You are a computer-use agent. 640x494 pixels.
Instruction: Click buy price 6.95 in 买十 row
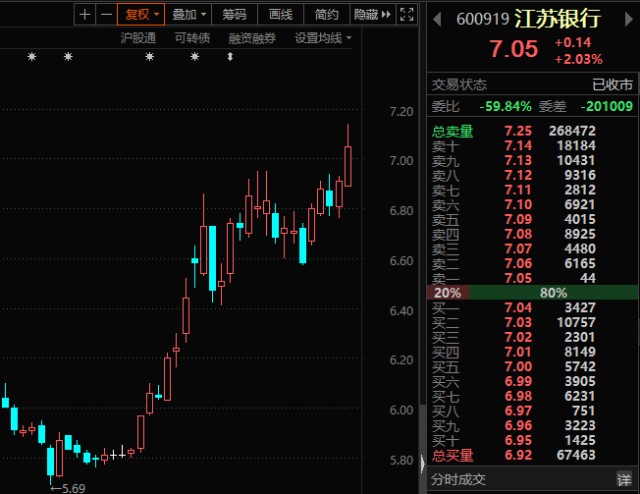pos(518,440)
